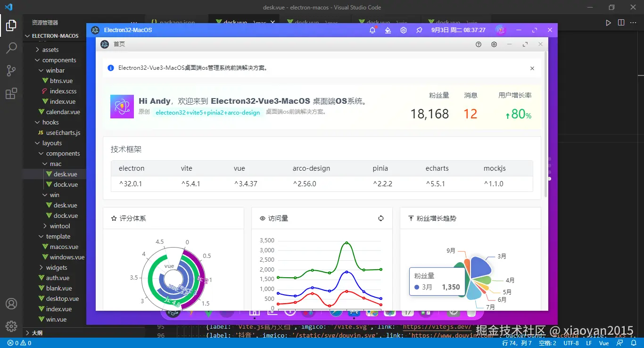The width and height of the screenshot is (644, 348).
Task: Click the 18,168 粉丝量 value
Action: coord(429,114)
